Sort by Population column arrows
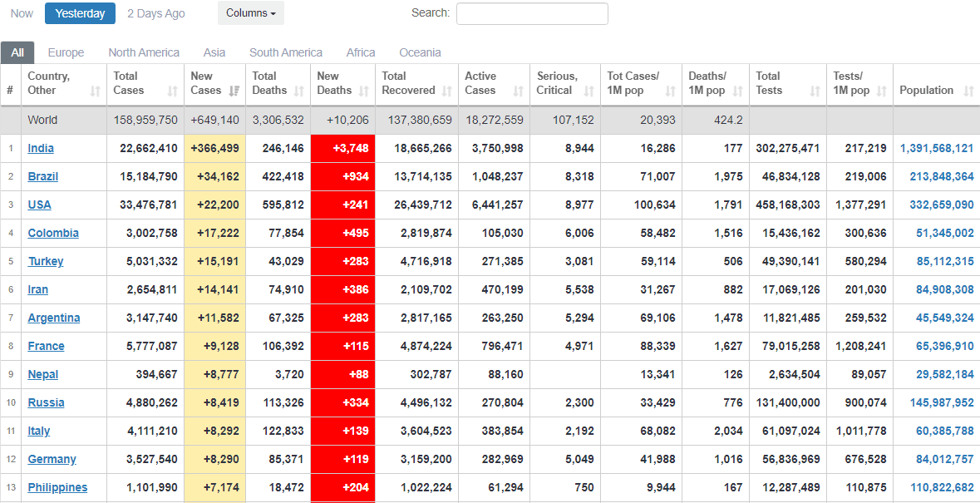Image resolution: width=980 pixels, height=503 pixels. [x=968, y=91]
